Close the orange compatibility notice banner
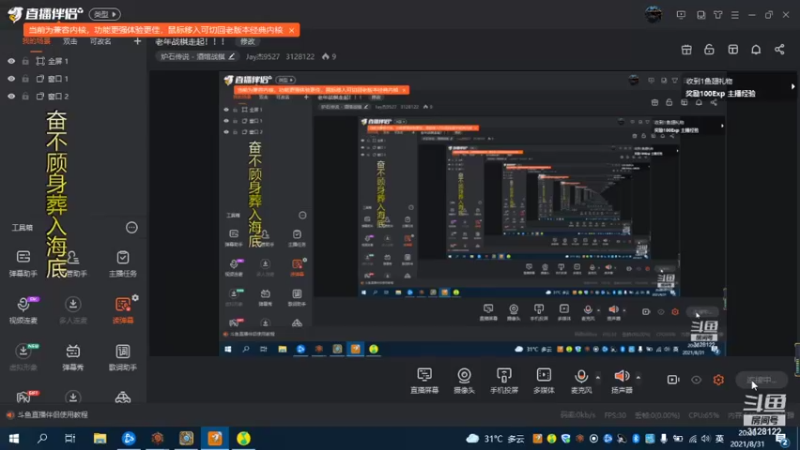 [x=291, y=30]
